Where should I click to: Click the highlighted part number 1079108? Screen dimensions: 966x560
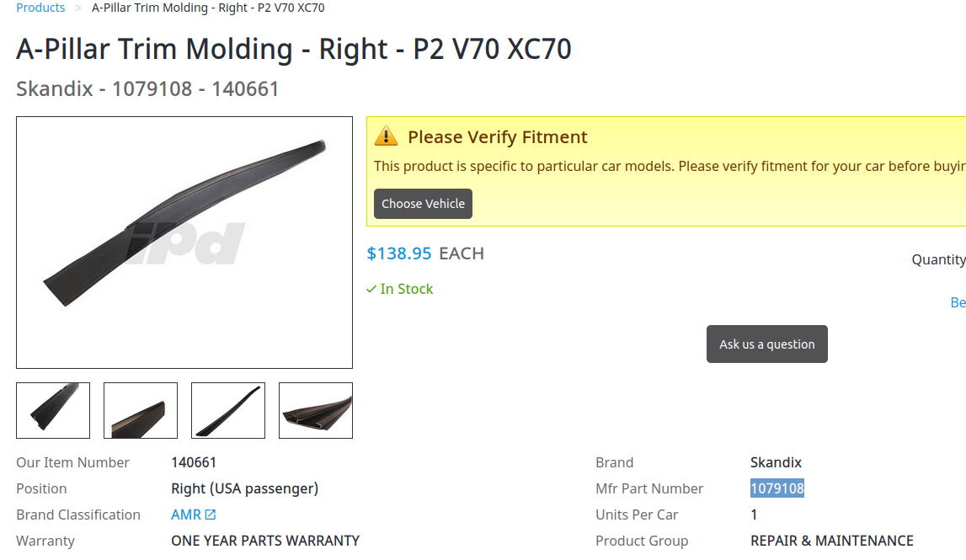coord(777,488)
